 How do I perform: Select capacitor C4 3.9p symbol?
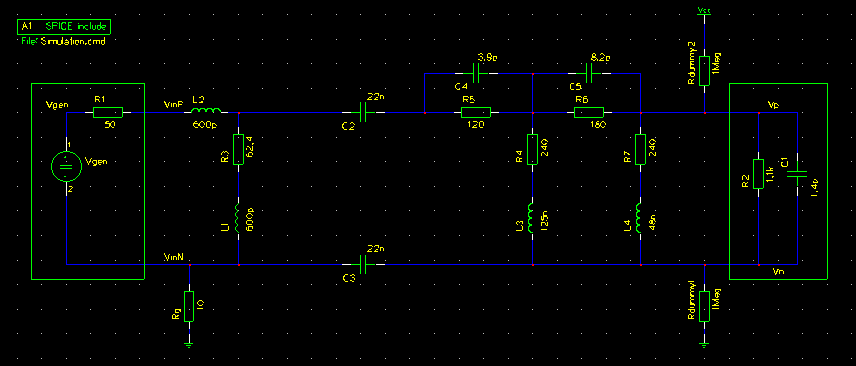click(x=475, y=72)
